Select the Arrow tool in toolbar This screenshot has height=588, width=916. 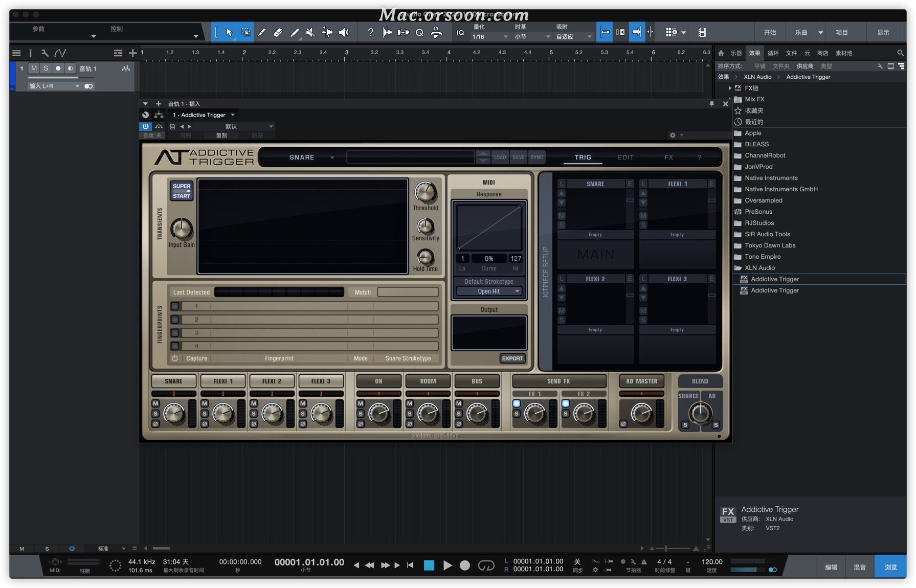coord(229,32)
